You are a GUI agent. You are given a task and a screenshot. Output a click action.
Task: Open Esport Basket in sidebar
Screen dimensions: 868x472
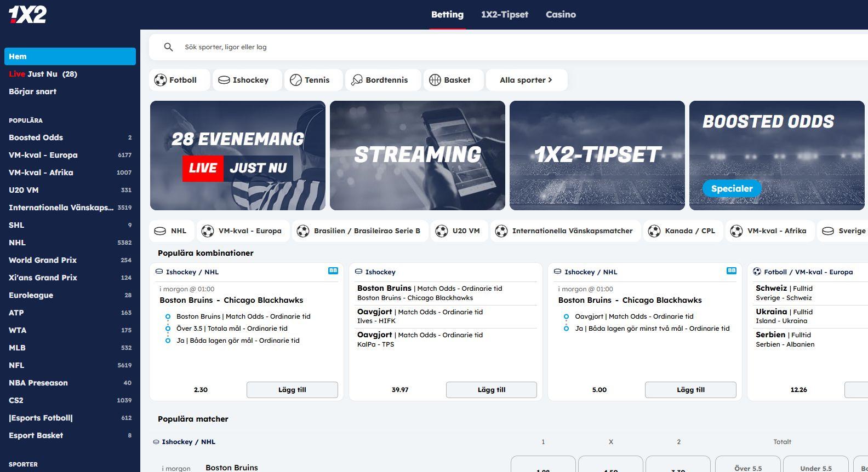[x=70, y=435]
